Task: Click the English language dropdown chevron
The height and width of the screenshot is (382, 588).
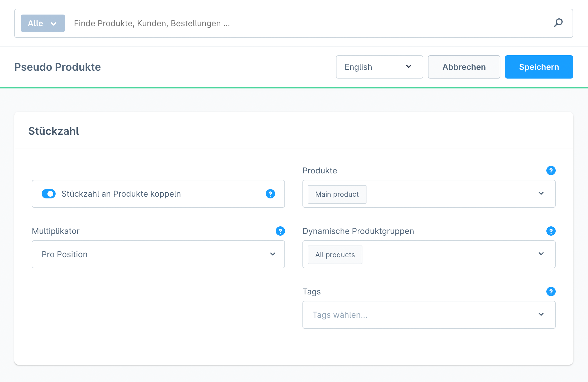Action: tap(409, 66)
